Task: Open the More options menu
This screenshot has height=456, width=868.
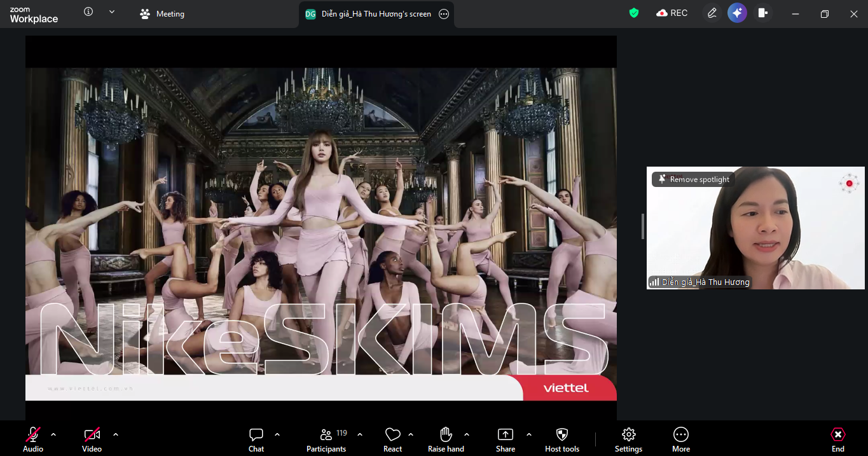Action: [x=680, y=439]
